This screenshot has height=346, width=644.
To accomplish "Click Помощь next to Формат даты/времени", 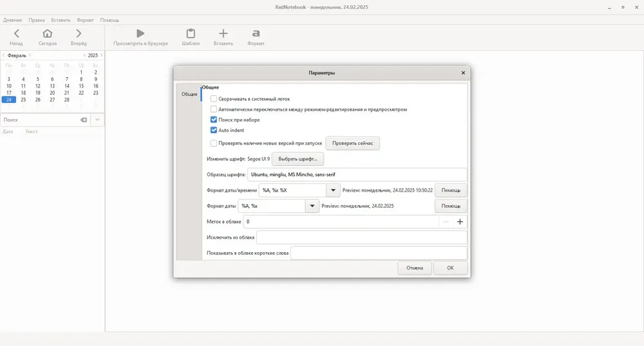I will (451, 190).
